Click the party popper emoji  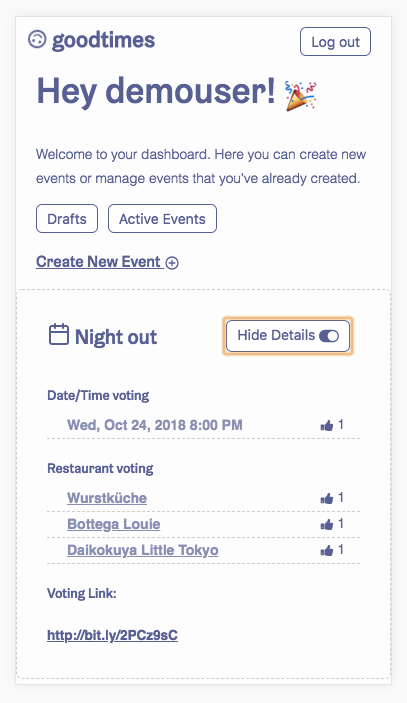[x=300, y=95]
